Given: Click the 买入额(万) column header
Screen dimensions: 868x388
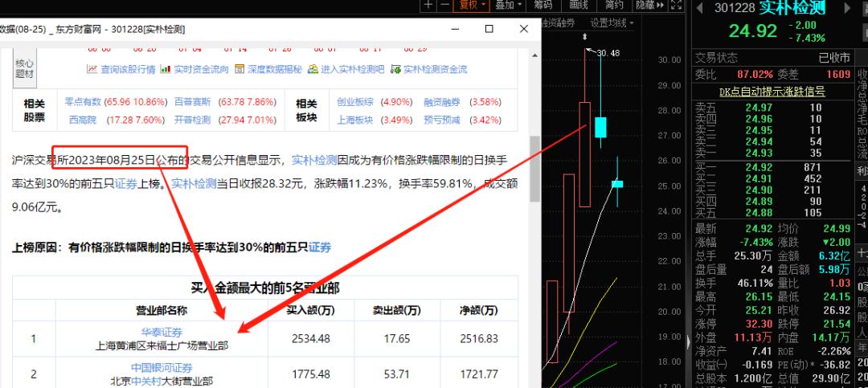Looking at the screenshot, I should click(310, 311).
